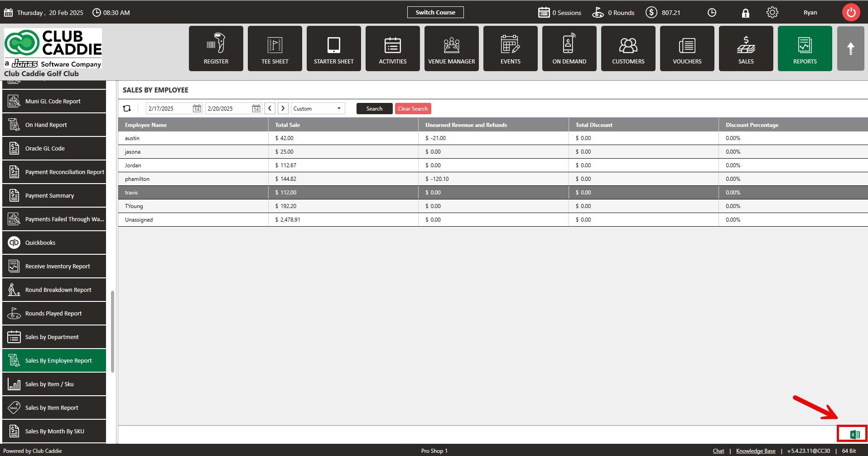Open the On Demand module

tap(569, 49)
